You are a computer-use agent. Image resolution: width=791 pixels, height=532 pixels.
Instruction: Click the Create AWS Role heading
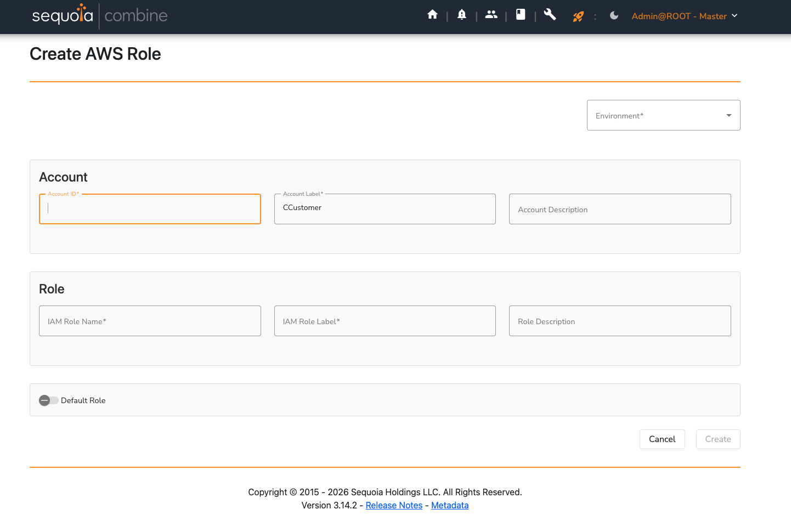coord(95,54)
